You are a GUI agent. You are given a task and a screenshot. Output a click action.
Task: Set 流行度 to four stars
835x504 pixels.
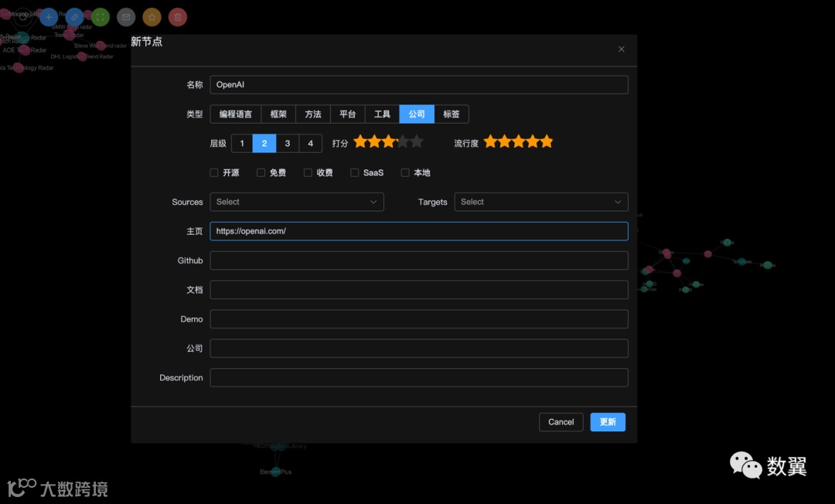click(x=533, y=141)
